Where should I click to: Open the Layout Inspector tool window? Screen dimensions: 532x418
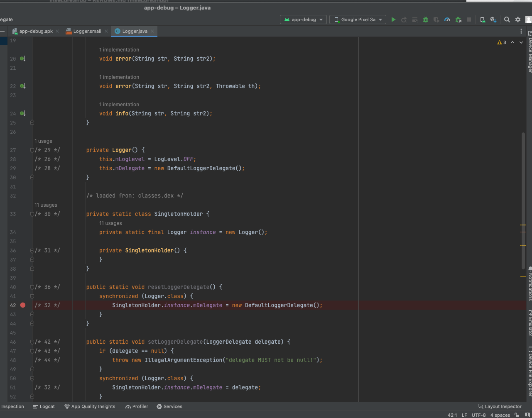(500, 406)
